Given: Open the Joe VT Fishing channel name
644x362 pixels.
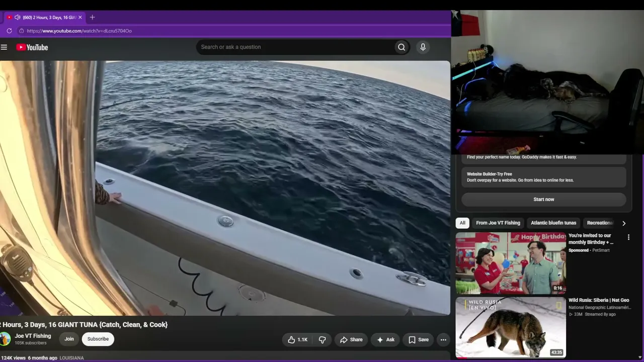Looking at the screenshot, I should [x=33, y=336].
